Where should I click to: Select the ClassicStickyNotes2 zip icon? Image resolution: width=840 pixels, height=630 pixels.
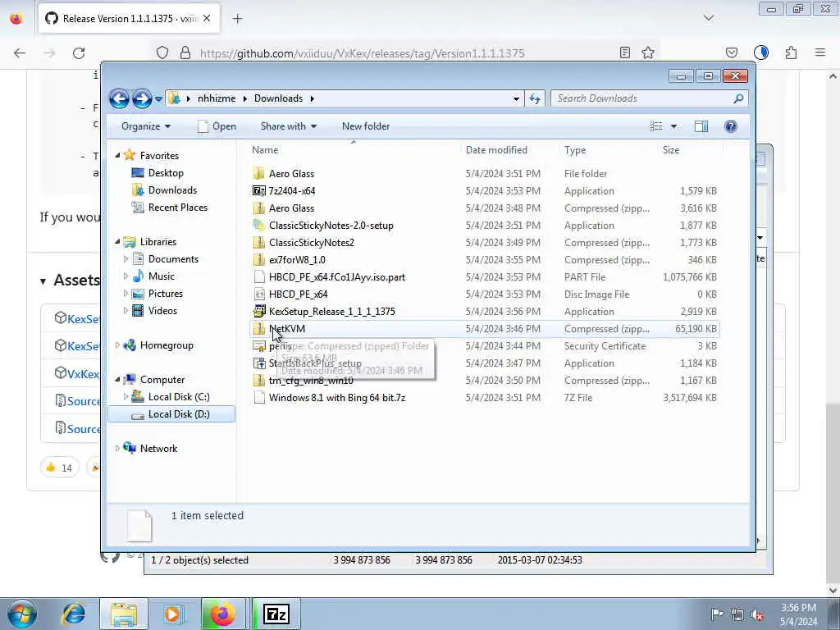259,243
